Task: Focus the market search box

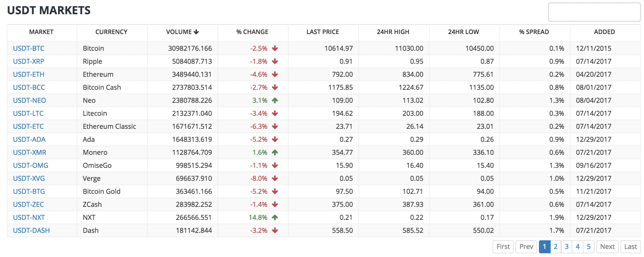Action: (594, 12)
